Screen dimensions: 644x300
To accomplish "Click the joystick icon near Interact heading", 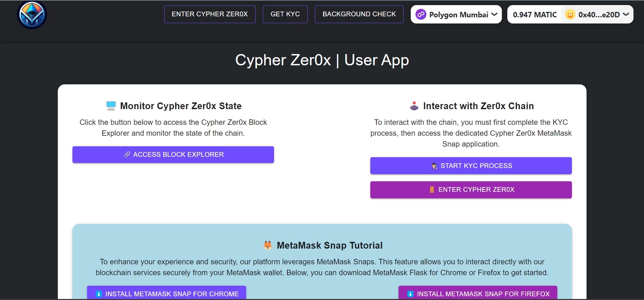I will click(414, 106).
